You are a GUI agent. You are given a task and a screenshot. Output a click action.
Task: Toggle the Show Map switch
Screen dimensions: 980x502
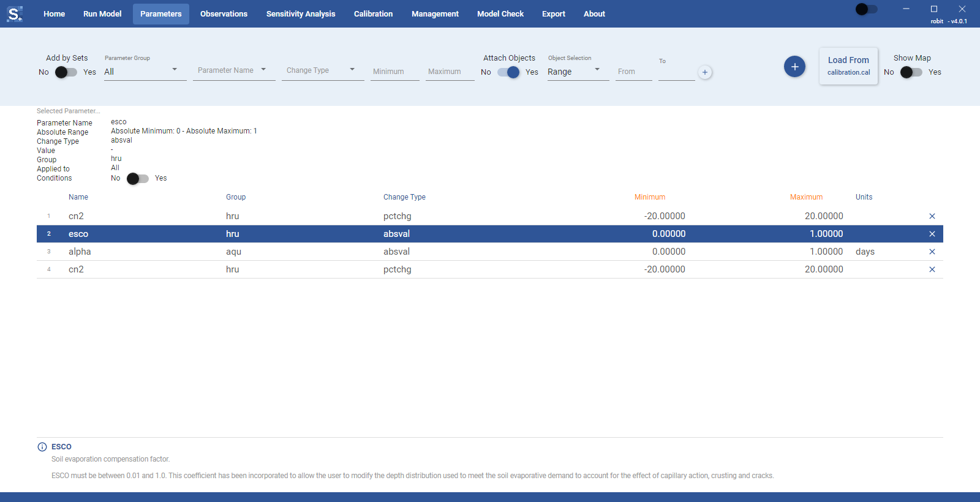pos(911,72)
